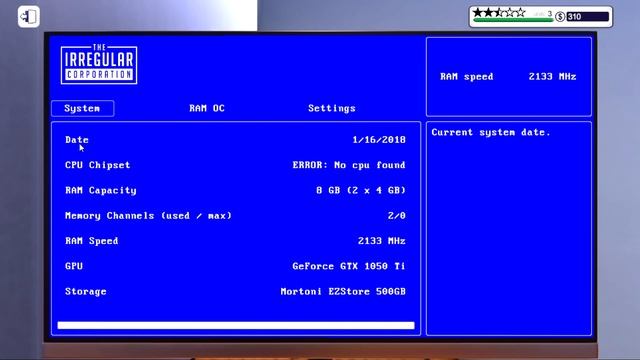Click the memory channels value 2/0
The width and height of the screenshot is (640, 360).
(397, 216)
